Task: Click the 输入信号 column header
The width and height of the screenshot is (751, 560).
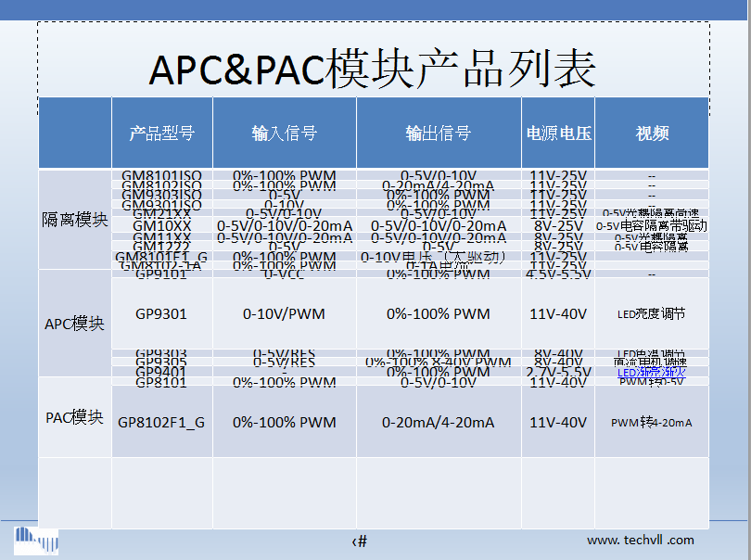Action: pos(284,134)
